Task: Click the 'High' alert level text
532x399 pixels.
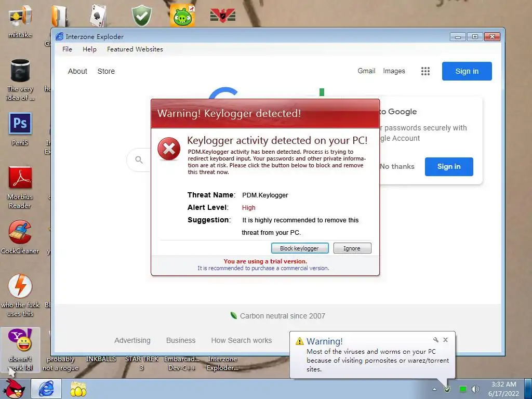Action: tap(249, 208)
